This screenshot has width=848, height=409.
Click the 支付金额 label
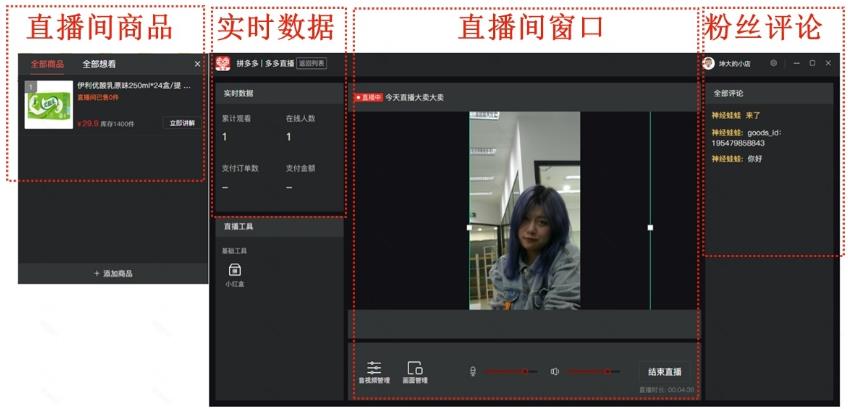point(300,168)
